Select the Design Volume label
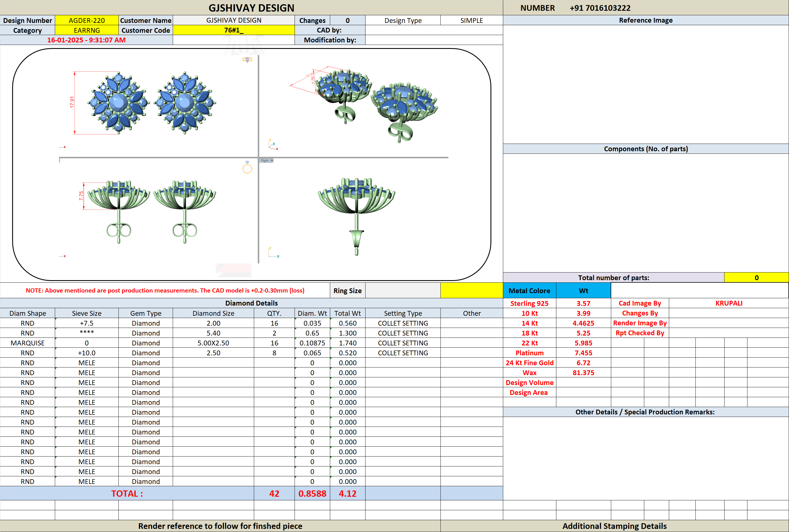The width and height of the screenshot is (789, 532). [x=529, y=382]
